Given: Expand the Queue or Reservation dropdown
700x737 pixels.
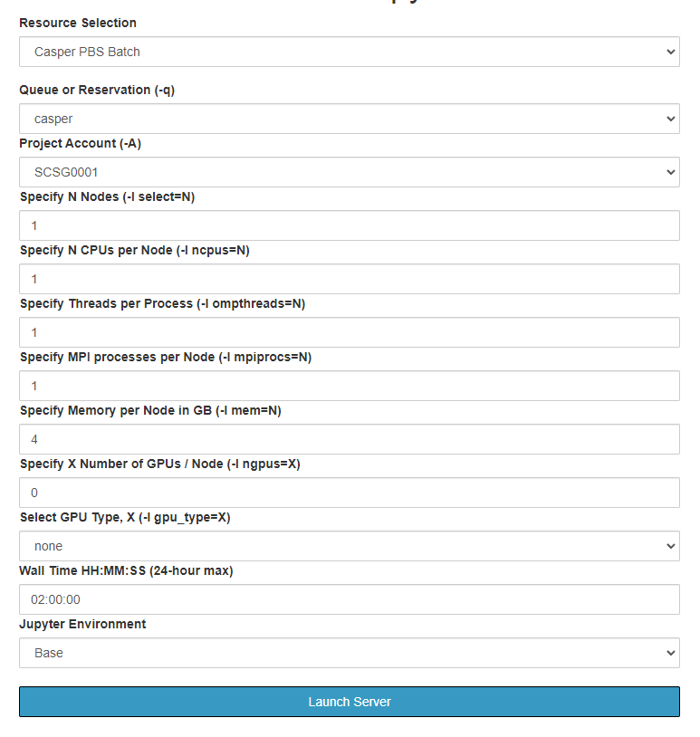Looking at the screenshot, I should 349,119.
